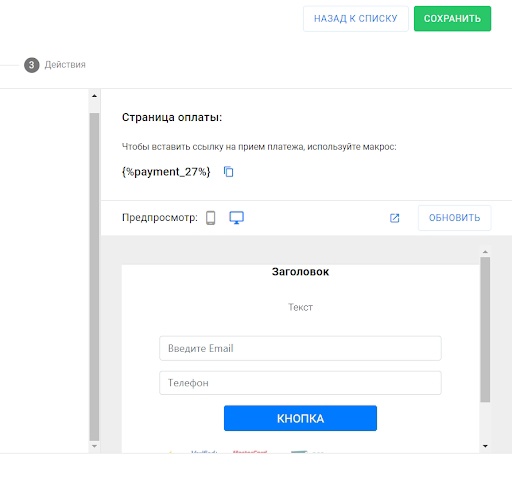Focus the Телефон input field
Screen dimensions: 512x477
pos(300,383)
